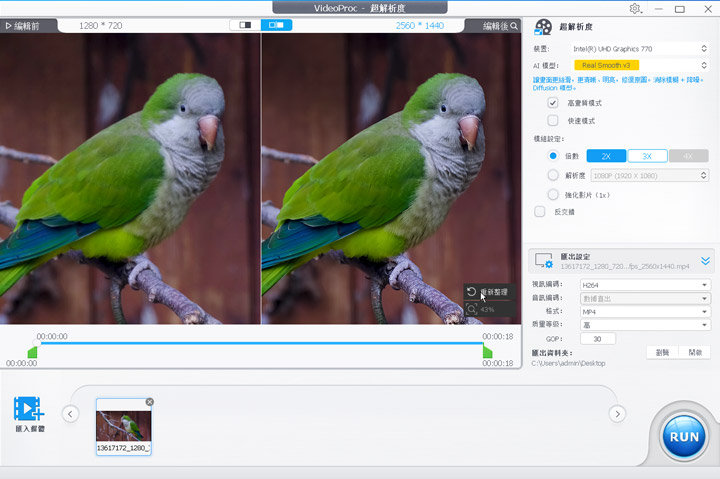Select the 解析度 radio button

tap(553, 175)
